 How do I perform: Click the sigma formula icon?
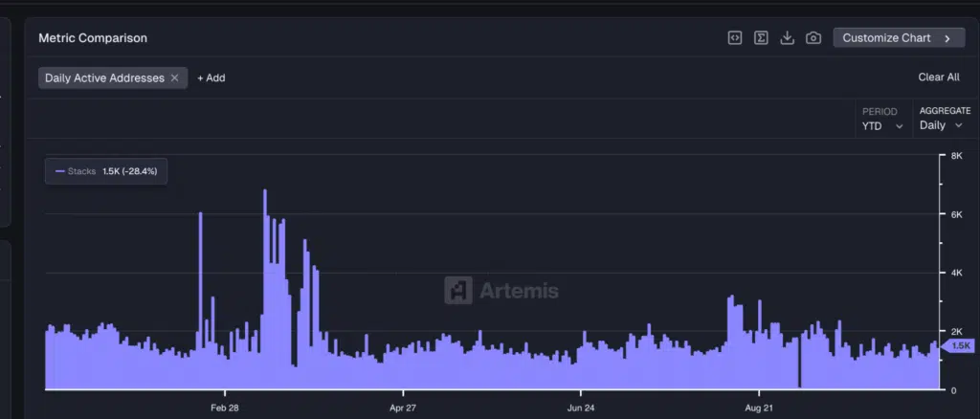coord(761,38)
